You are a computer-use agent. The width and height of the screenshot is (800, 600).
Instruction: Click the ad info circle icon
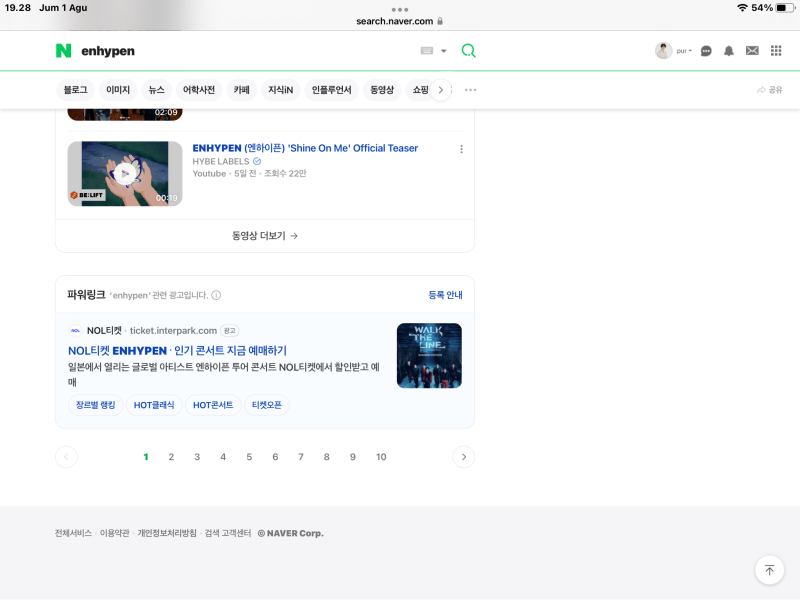[x=216, y=295]
